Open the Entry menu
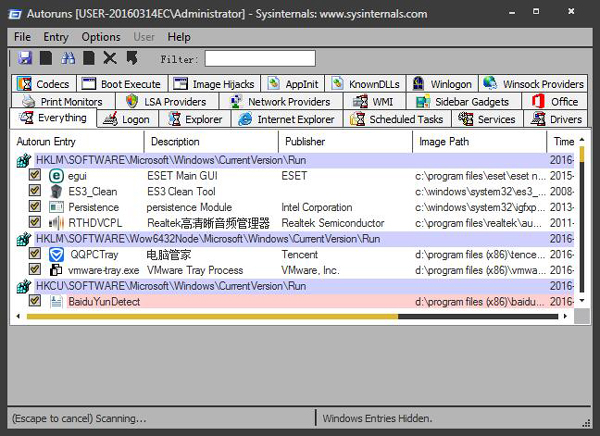This screenshot has width=600, height=436. coord(56,37)
